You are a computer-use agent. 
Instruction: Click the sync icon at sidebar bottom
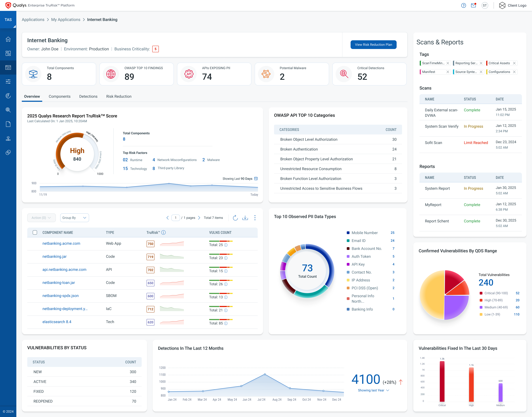point(8,152)
